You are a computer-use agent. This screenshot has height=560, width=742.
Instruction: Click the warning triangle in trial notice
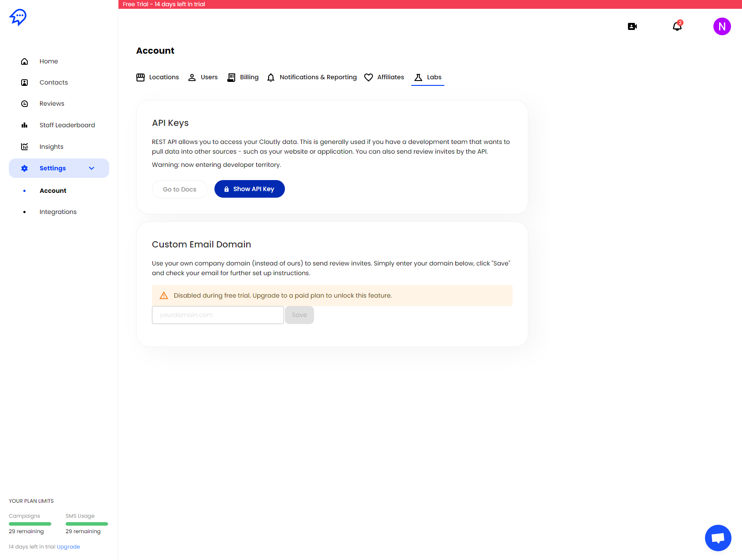click(164, 295)
